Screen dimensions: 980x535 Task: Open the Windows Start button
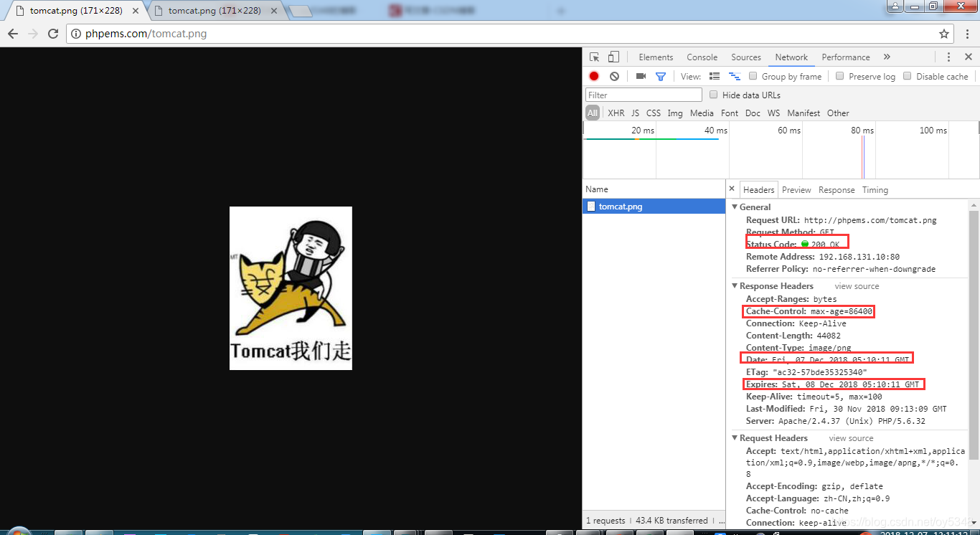tap(18, 531)
